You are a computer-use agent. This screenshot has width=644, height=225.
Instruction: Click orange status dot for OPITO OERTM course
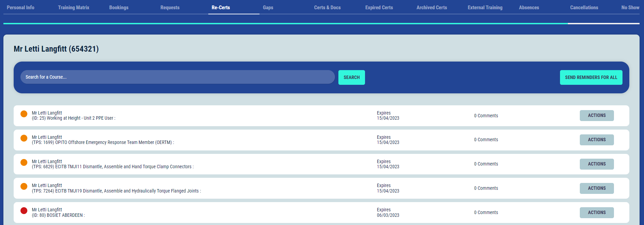pos(24,138)
